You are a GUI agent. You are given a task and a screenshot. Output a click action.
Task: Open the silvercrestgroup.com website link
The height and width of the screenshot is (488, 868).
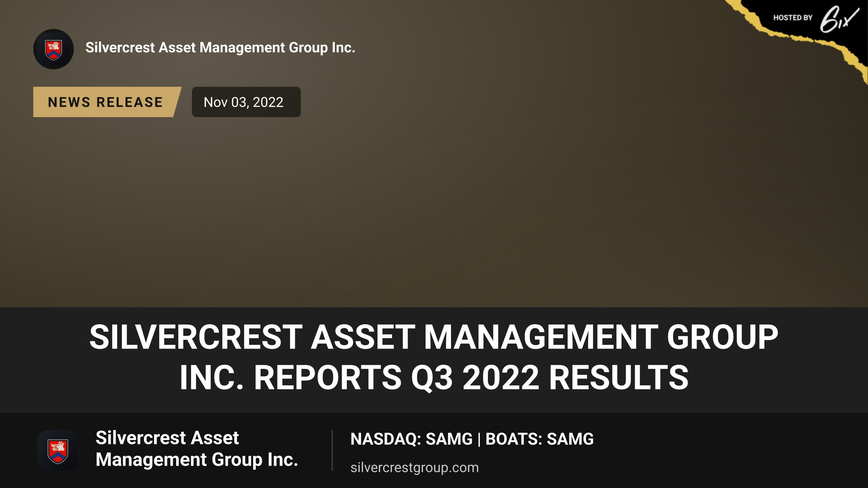(414, 467)
